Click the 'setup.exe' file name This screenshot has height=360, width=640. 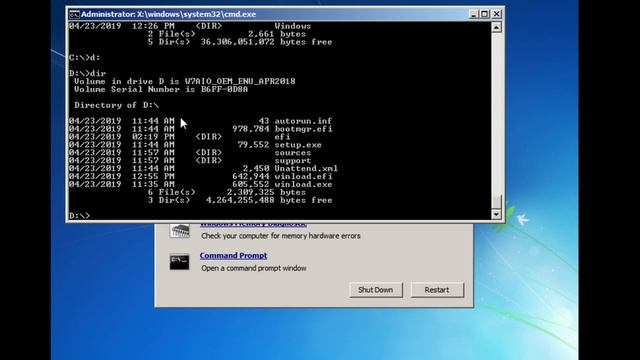(x=298, y=145)
